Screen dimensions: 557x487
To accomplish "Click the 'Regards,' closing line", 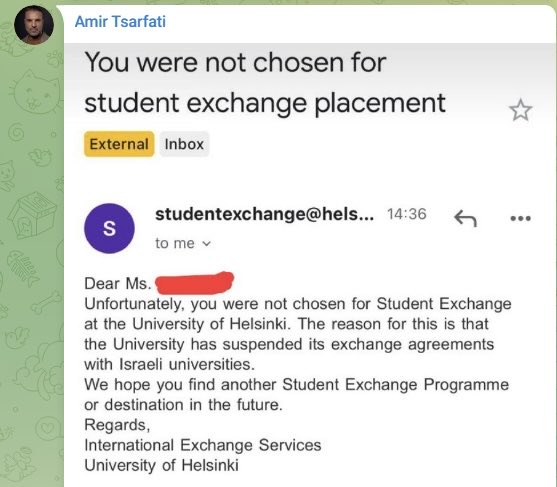I will tap(117, 425).
